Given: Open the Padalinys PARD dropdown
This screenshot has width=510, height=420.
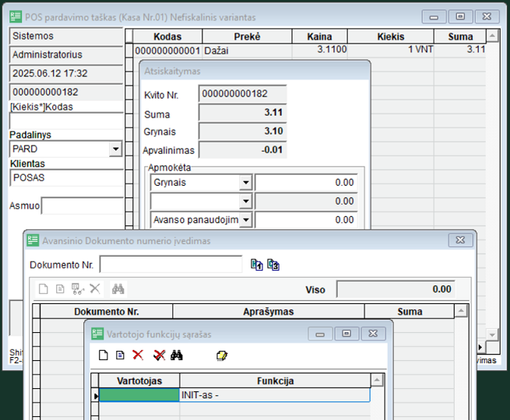Looking at the screenshot, I should (x=115, y=149).
